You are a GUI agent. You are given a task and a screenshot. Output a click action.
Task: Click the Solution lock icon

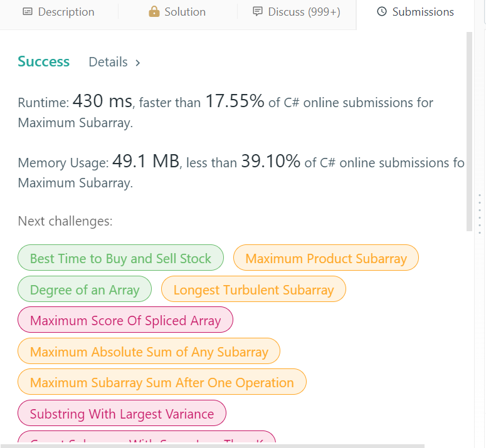(x=154, y=11)
